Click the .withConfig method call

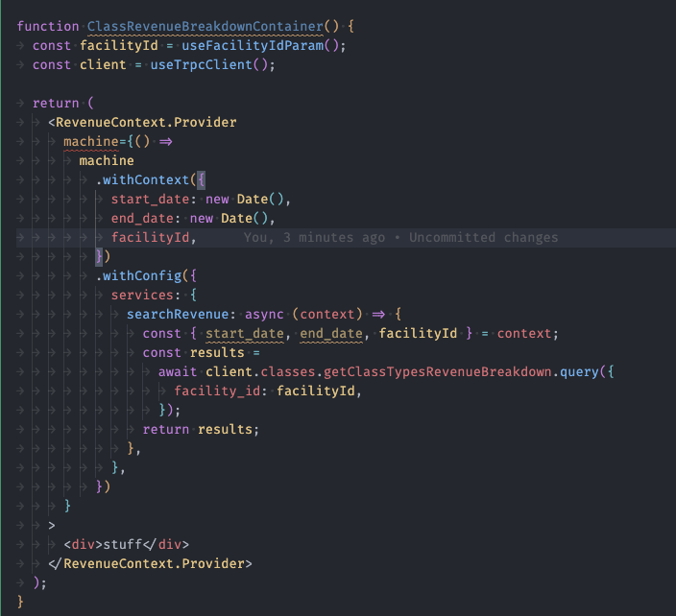[141, 275]
